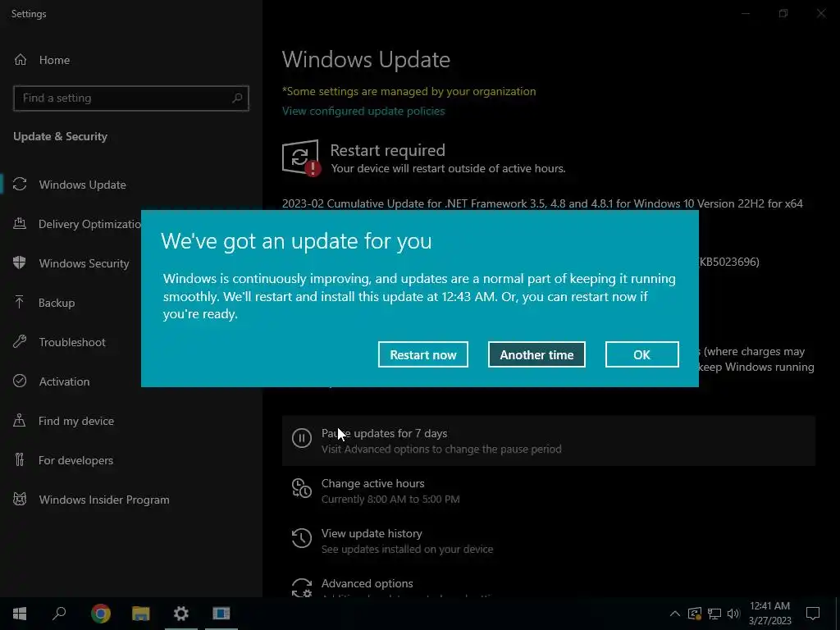Click the For developers tools icon
Image resolution: width=840 pixels, height=630 pixels.
click(20, 459)
